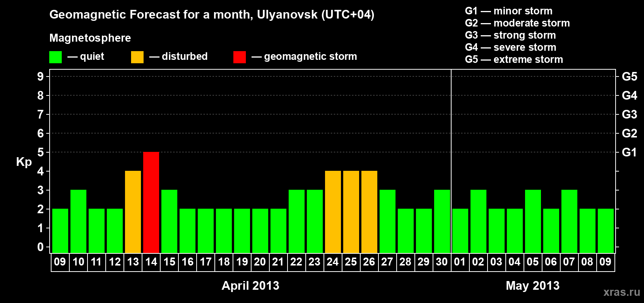The width and height of the screenshot is (644, 303).
Task: Click date cell 01 in May
Action: tap(460, 262)
